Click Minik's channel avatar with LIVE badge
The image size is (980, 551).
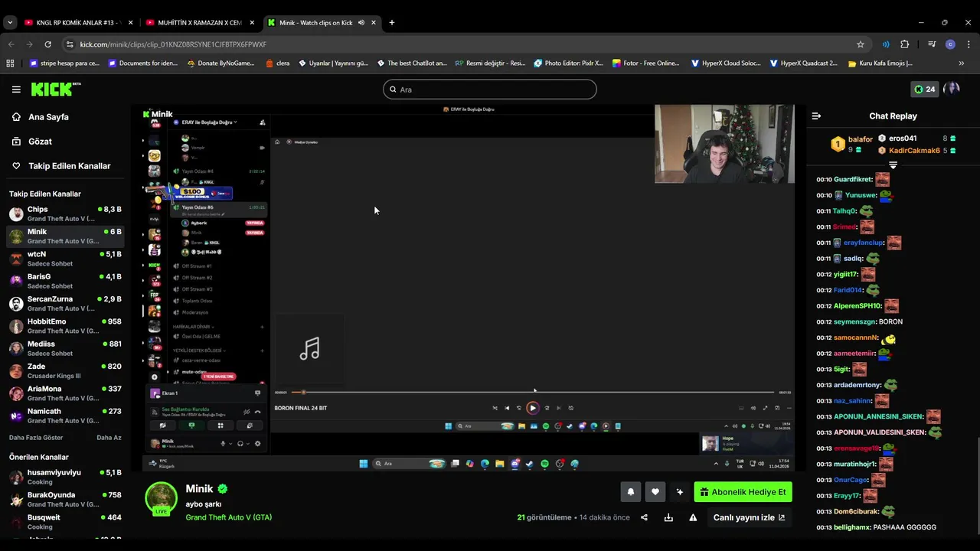click(162, 499)
